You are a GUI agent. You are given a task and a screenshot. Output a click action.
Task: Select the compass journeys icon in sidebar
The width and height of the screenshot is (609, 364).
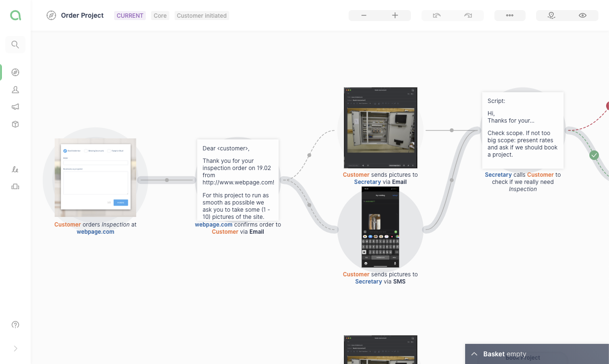point(15,72)
